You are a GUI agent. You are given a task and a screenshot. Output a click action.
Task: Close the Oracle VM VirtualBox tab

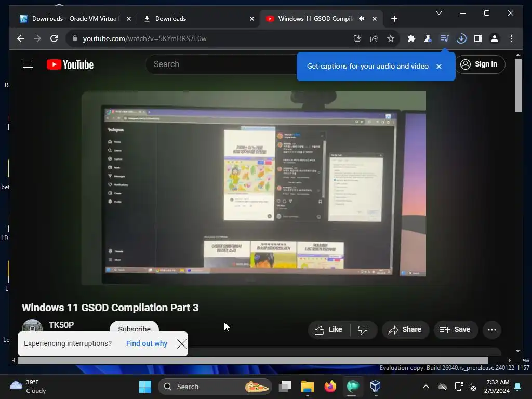129,19
